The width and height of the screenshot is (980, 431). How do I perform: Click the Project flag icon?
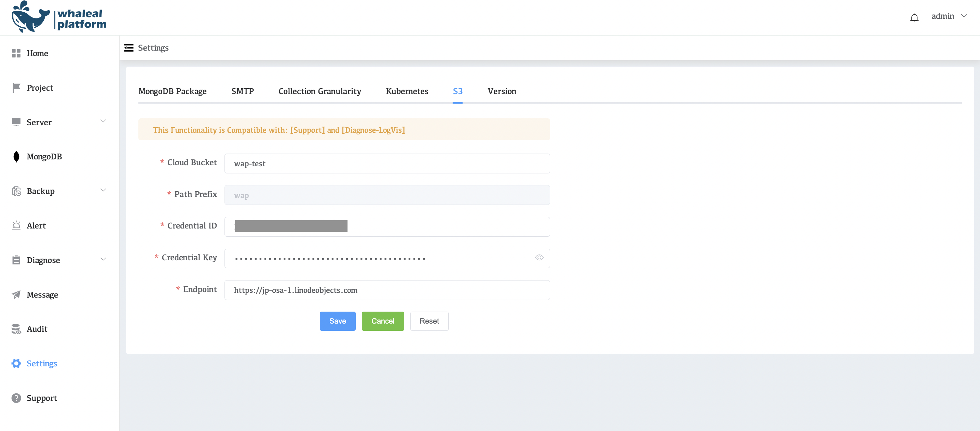click(x=16, y=88)
